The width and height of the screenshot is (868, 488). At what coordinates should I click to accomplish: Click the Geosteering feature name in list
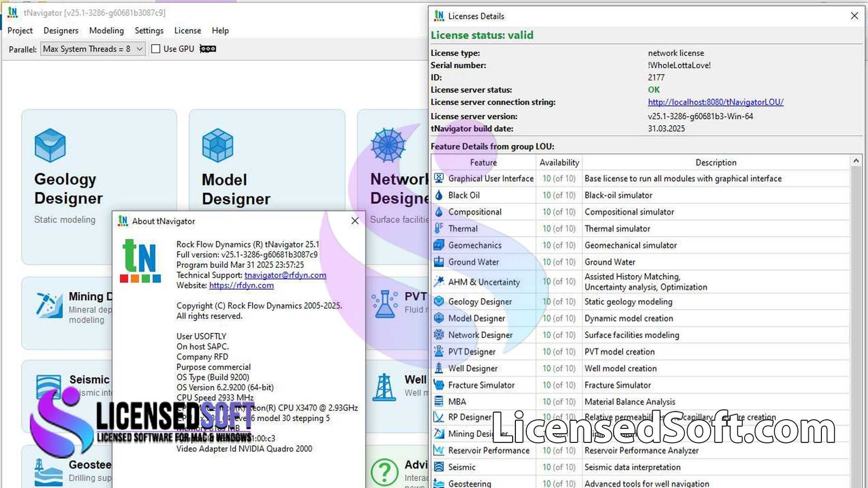click(x=470, y=483)
